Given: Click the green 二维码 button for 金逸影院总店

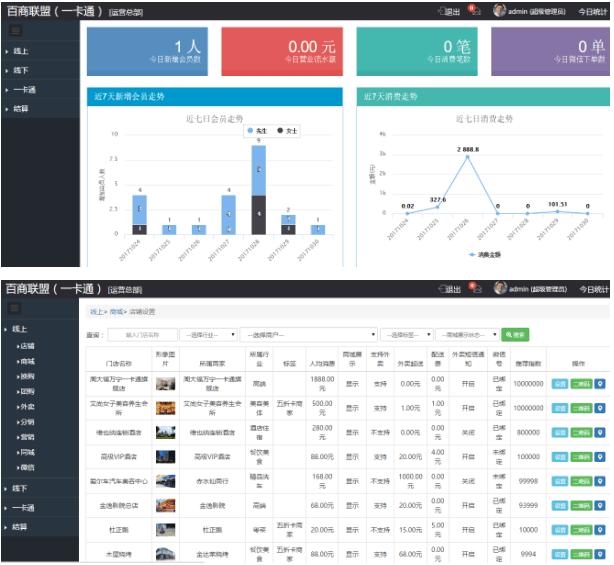Looking at the screenshot, I should pos(580,505).
